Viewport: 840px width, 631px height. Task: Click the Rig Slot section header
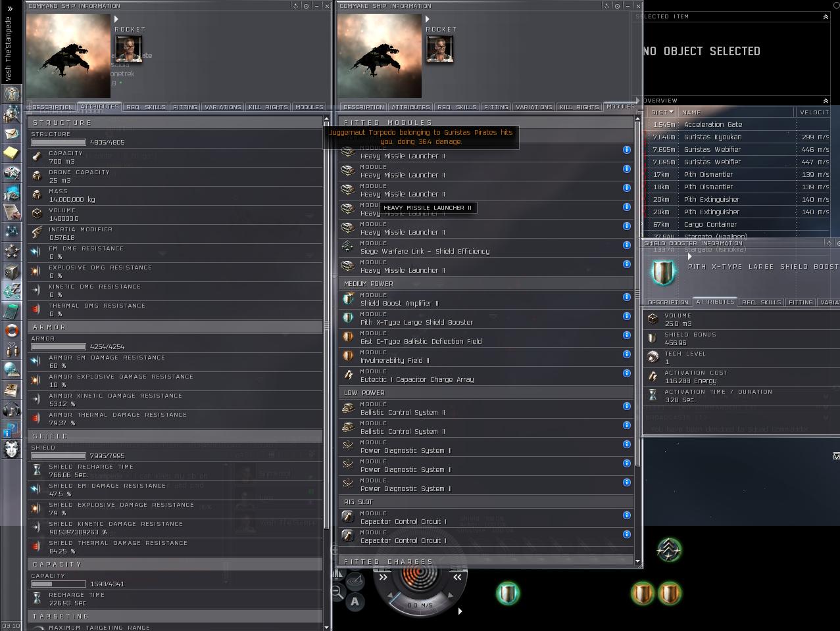pos(487,502)
